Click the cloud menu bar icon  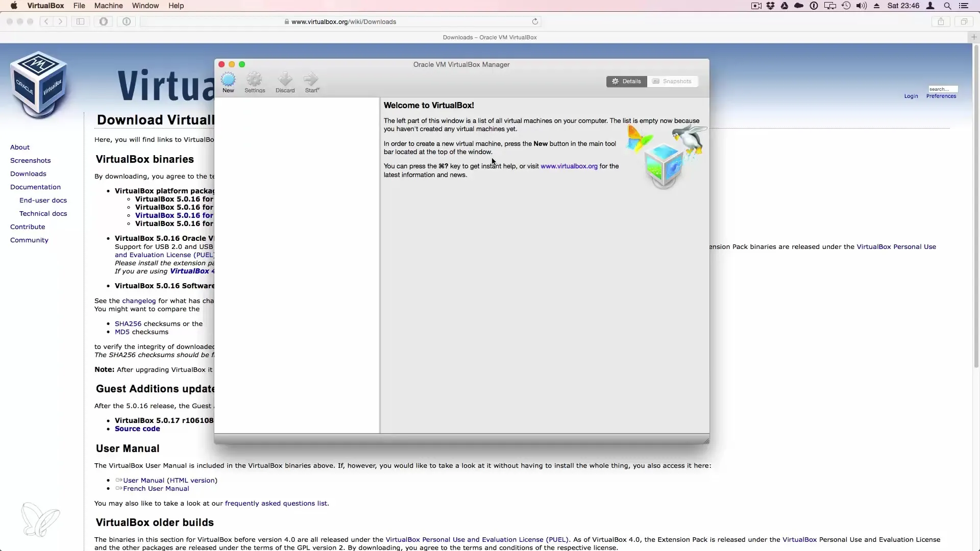(799, 6)
